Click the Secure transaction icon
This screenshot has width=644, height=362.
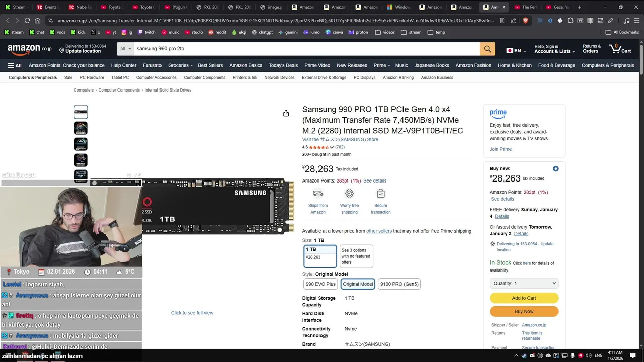point(381,193)
